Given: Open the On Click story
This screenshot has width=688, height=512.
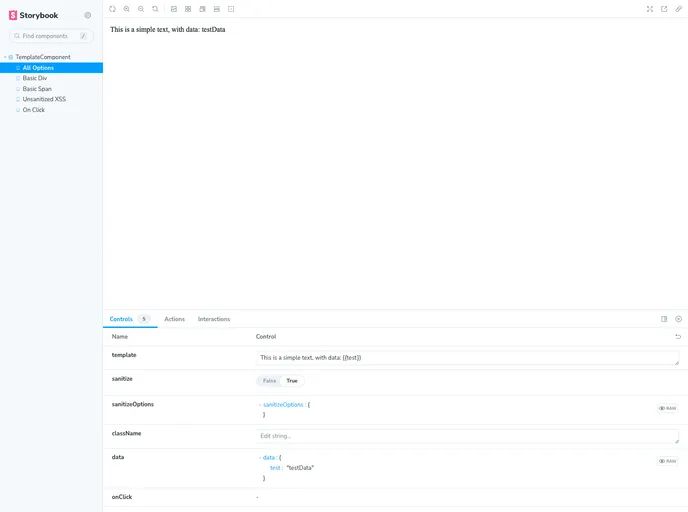Looking at the screenshot, I should (x=34, y=110).
